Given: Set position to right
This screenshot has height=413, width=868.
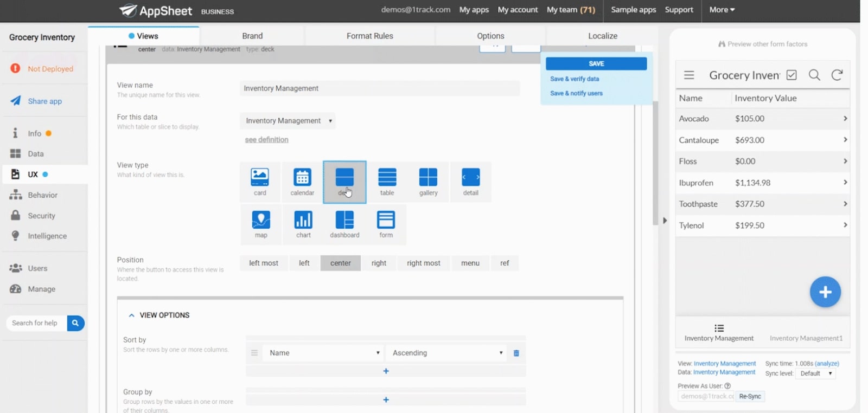Looking at the screenshot, I should pos(379,263).
